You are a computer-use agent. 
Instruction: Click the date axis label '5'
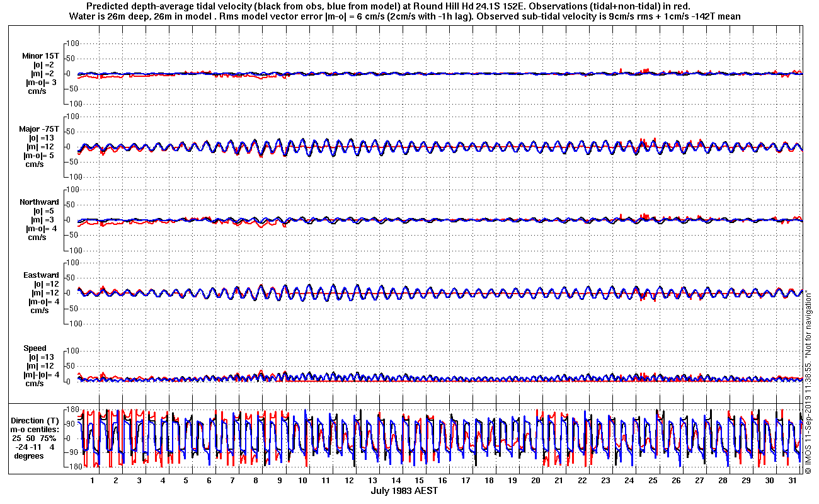186,480
